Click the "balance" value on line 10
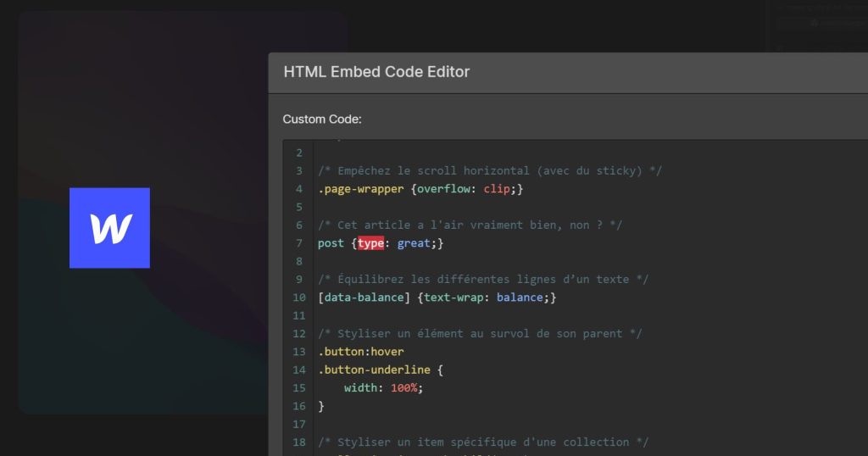 coord(520,298)
